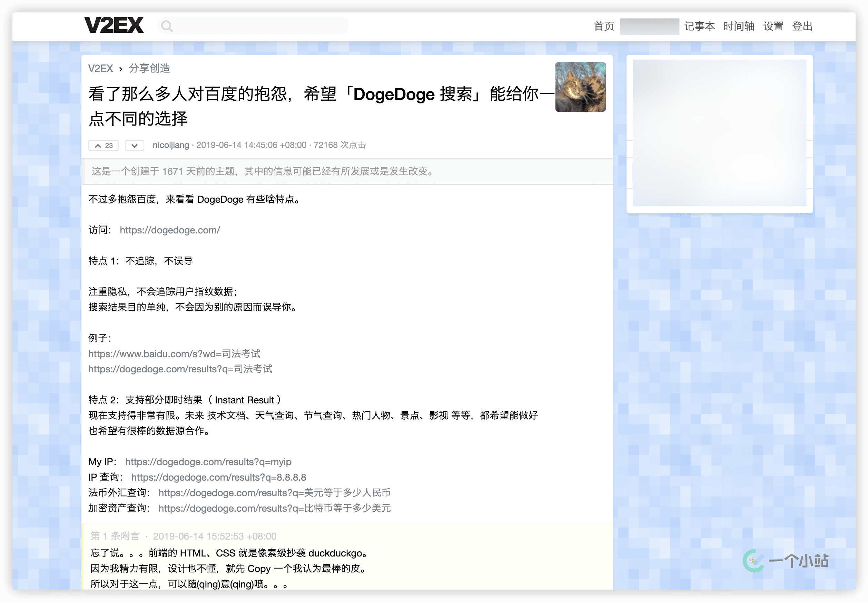Screen dimensions: 868x602
Task: Downvote the topic using the down arrow
Action: (x=134, y=146)
